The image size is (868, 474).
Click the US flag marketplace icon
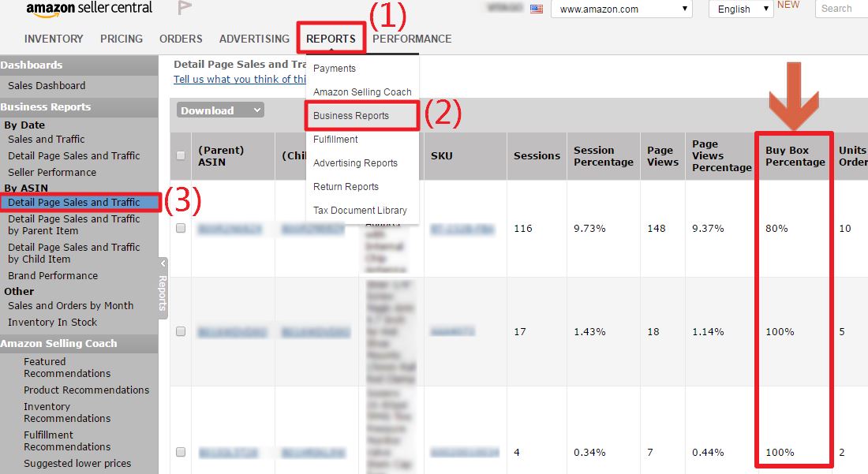(x=537, y=9)
